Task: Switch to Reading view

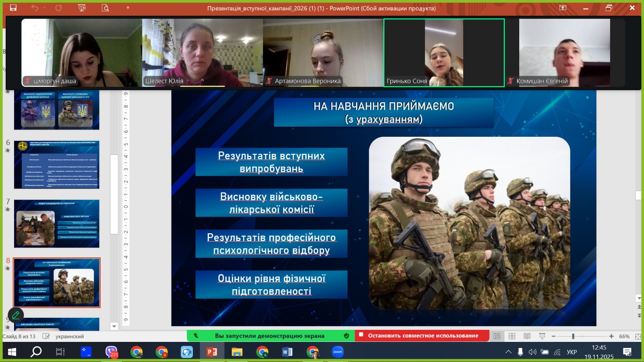Action: (527, 336)
